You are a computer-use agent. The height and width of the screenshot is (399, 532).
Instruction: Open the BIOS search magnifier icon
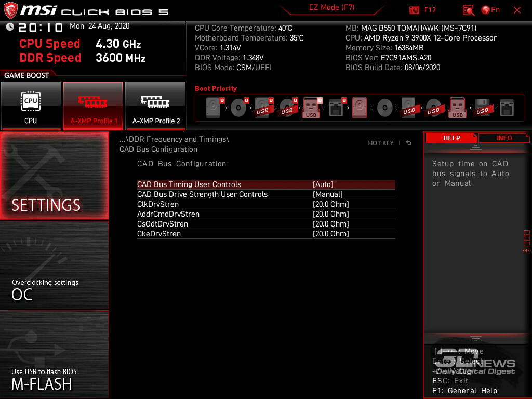click(468, 10)
